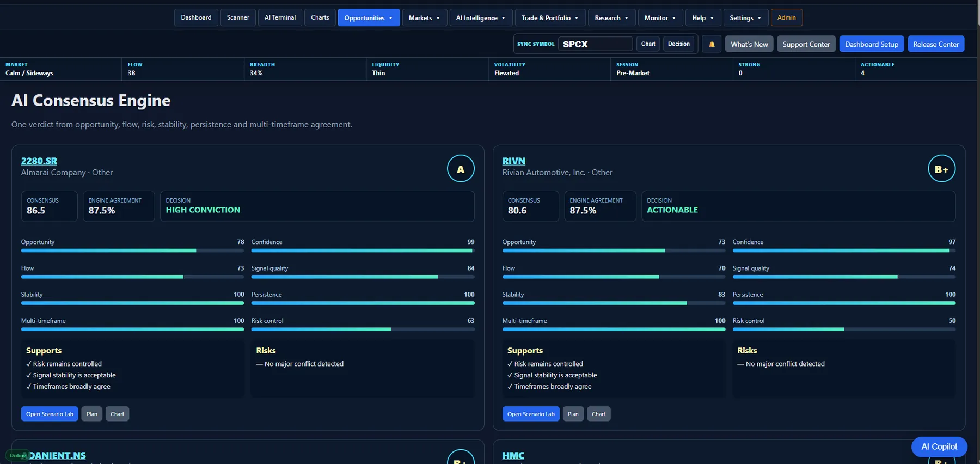Screen dimensions: 980x464
Task: Click the Chart button beside sync symbol
Action: click(x=648, y=44)
